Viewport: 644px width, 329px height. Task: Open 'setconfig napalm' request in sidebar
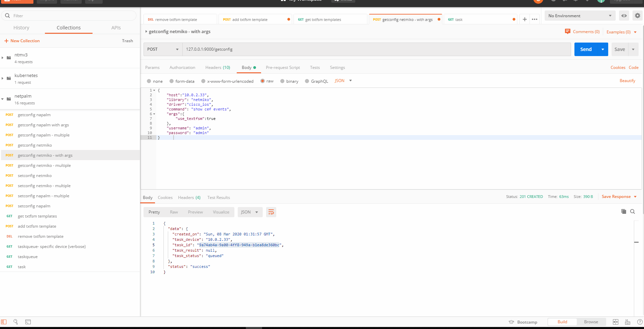click(70, 206)
